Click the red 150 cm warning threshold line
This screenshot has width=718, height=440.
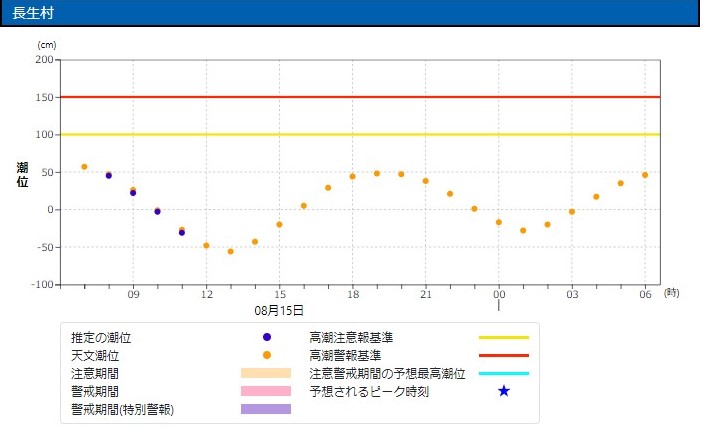point(360,97)
